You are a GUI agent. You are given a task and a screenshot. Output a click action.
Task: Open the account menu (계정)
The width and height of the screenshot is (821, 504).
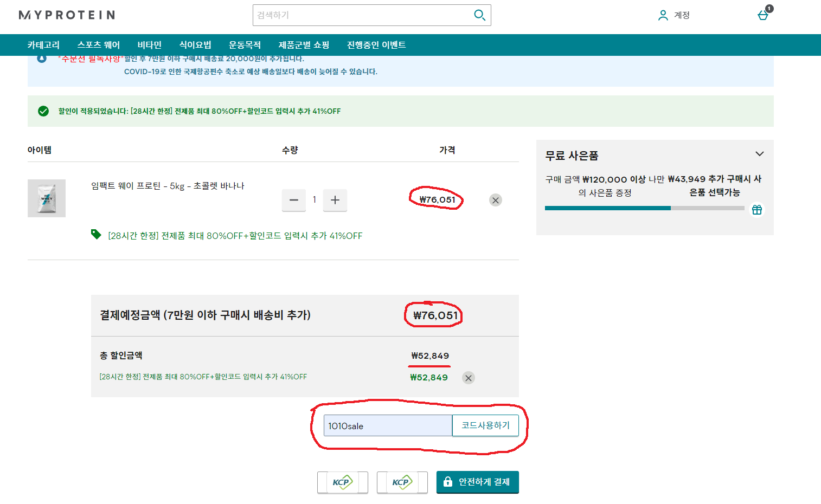(x=674, y=15)
